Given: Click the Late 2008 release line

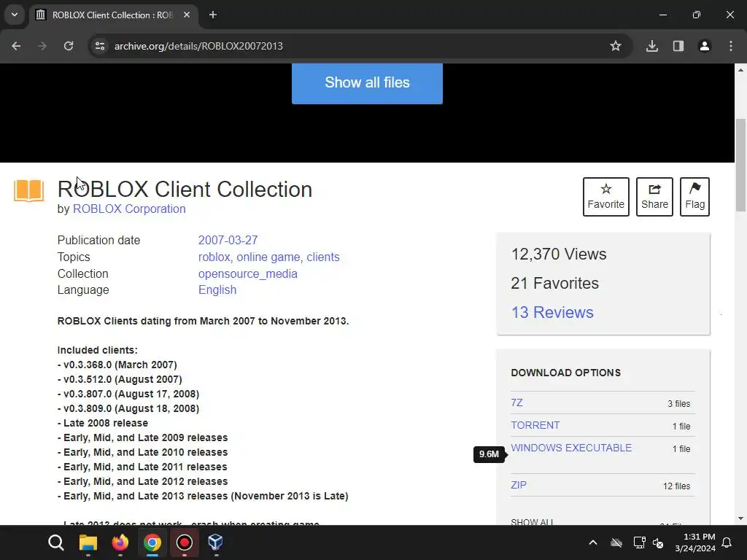Looking at the screenshot, I should point(103,424).
